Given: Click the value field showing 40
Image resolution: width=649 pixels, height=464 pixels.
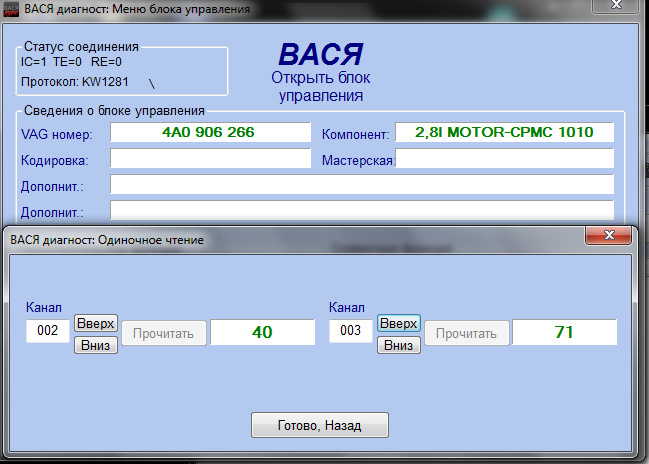Looking at the screenshot, I should pos(262,332).
